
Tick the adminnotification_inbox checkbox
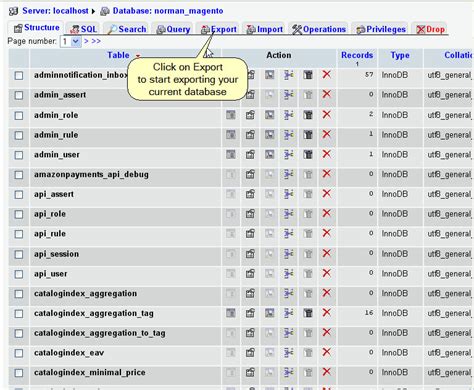19,75
